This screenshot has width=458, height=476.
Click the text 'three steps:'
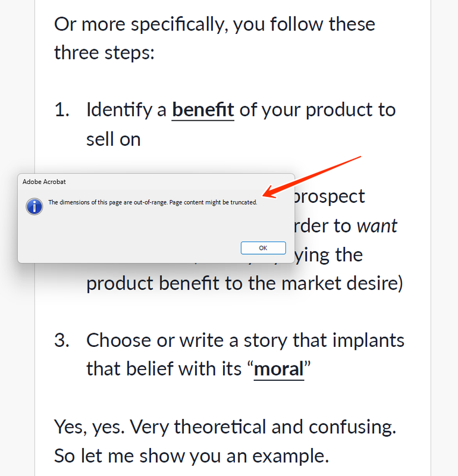click(x=105, y=52)
